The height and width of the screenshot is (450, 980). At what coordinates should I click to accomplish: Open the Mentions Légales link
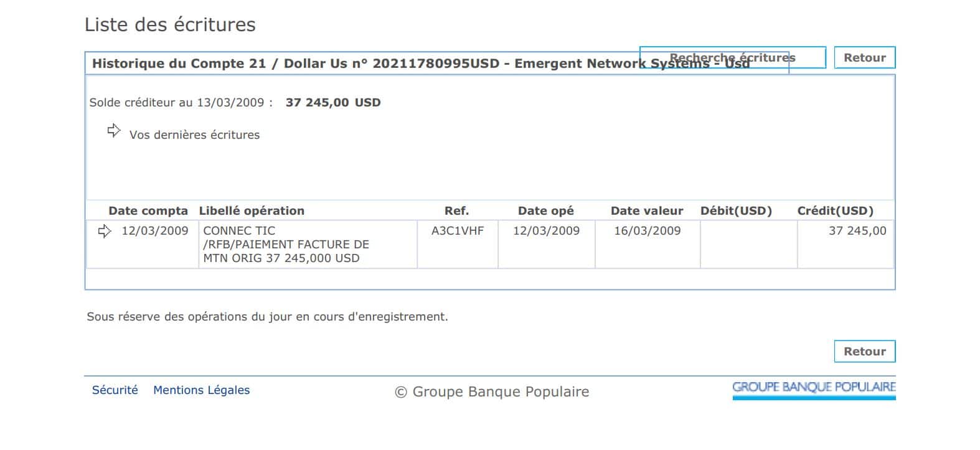pyautogui.click(x=201, y=390)
